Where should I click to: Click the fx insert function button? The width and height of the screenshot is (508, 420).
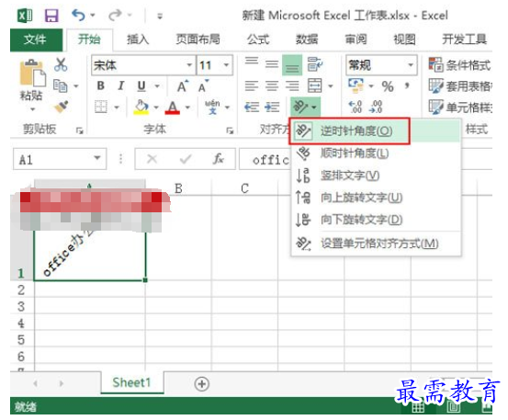219,159
